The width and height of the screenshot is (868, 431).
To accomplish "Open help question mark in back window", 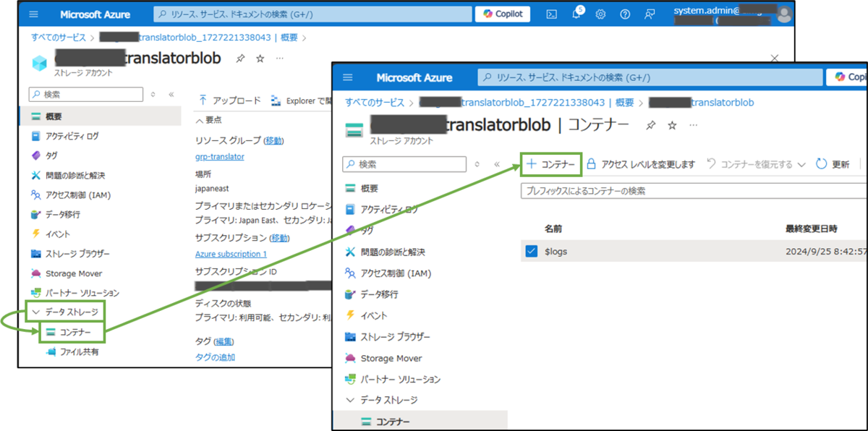I will (x=625, y=14).
